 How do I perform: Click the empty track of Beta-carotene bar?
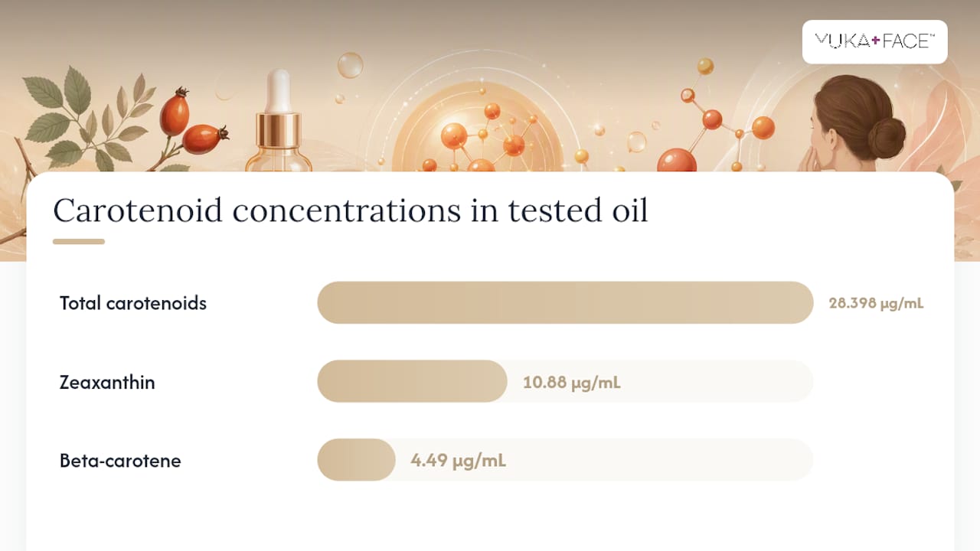tap(604, 460)
